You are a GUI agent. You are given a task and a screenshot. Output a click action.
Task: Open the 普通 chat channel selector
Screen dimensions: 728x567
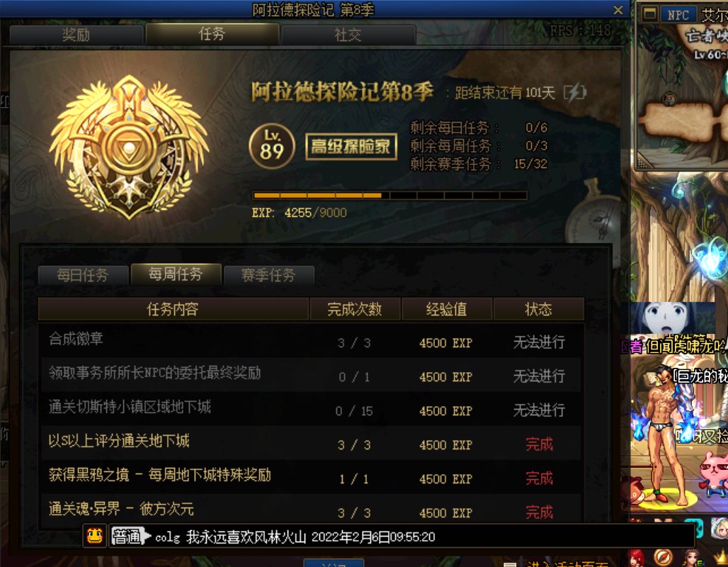click(131, 537)
